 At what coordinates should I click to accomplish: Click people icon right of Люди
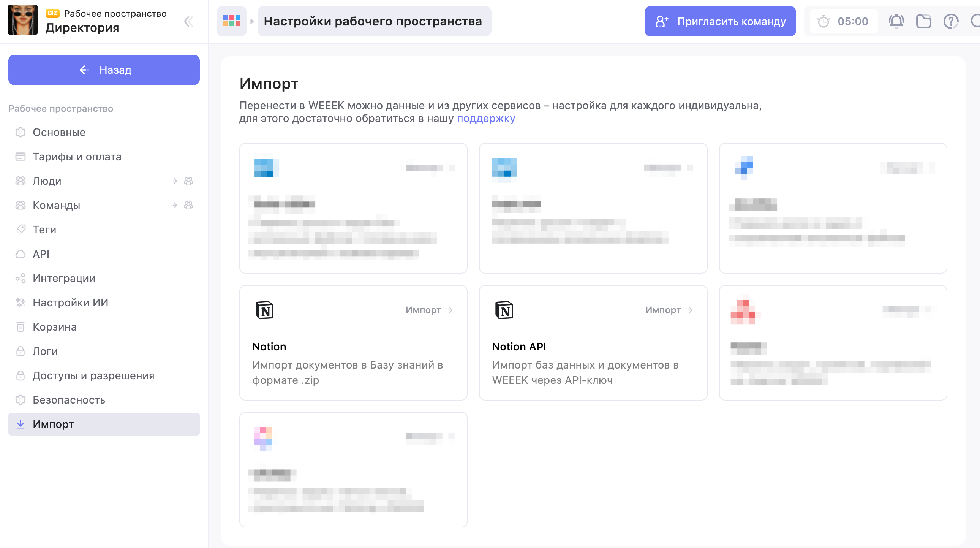click(189, 181)
